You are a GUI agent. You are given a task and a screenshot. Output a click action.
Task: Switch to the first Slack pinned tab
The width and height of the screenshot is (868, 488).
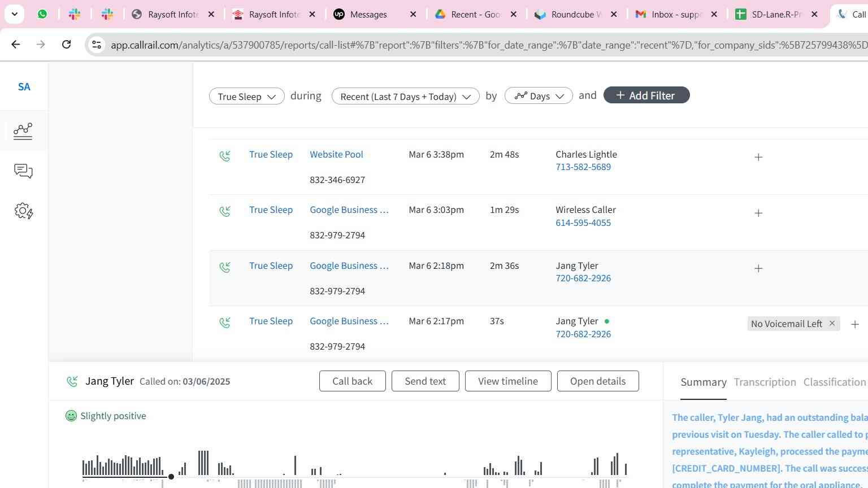[75, 14]
